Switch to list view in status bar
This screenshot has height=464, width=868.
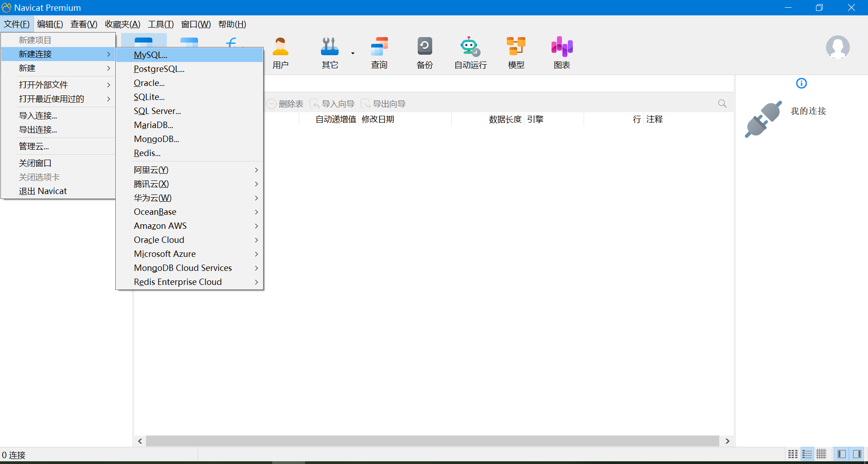click(807, 454)
